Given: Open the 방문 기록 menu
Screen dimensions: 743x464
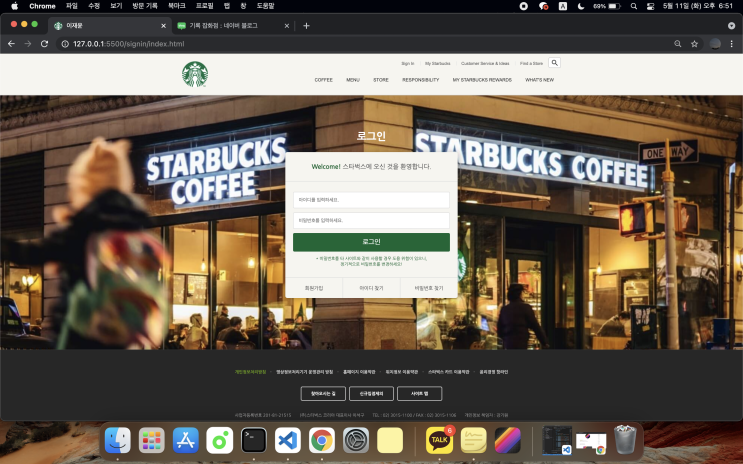Looking at the screenshot, I should point(145,6).
